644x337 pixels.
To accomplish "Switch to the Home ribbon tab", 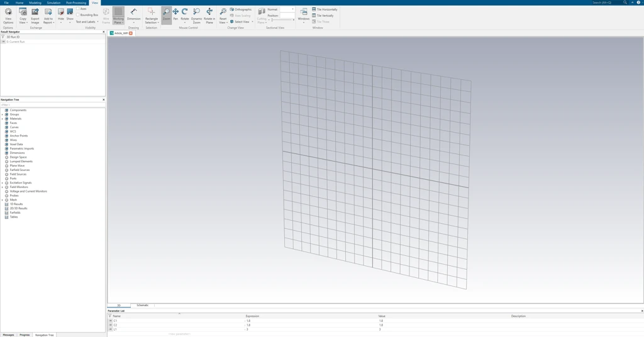I will point(19,3).
